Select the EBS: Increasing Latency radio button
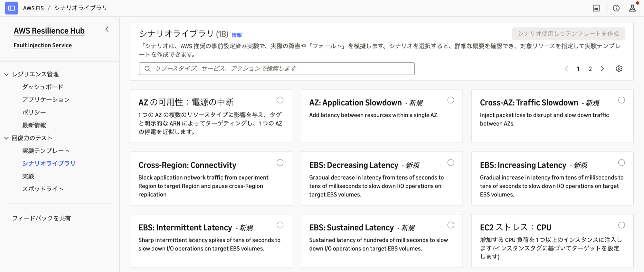Viewport: 644px width, 272px height. 621,163
